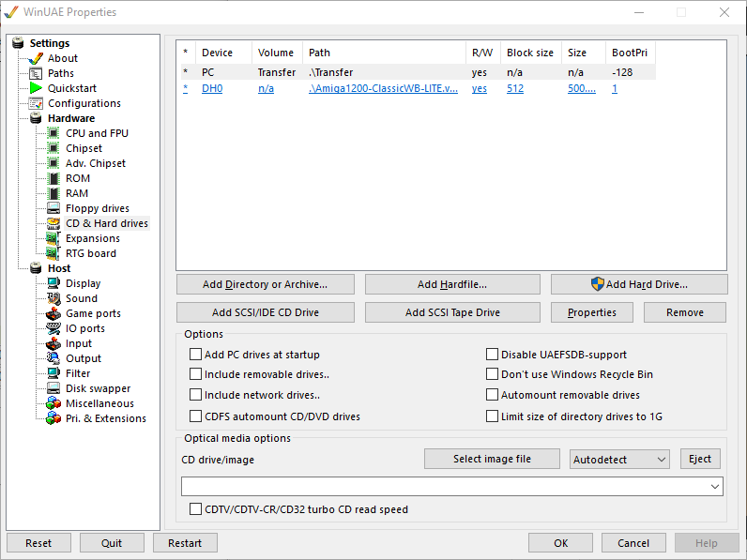
Task: Select the DH0 hardfile row
Action: (212, 89)
